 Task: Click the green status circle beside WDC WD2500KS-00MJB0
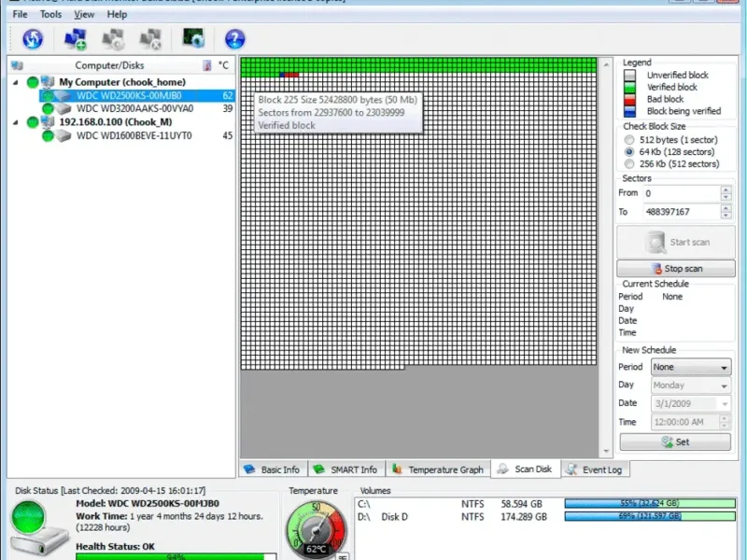coord(48,96)
